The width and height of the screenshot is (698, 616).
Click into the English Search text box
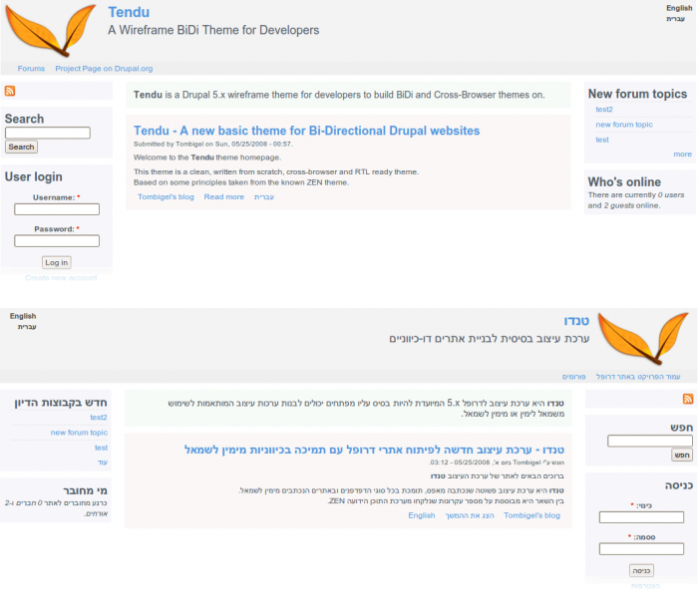coord(47,133)
